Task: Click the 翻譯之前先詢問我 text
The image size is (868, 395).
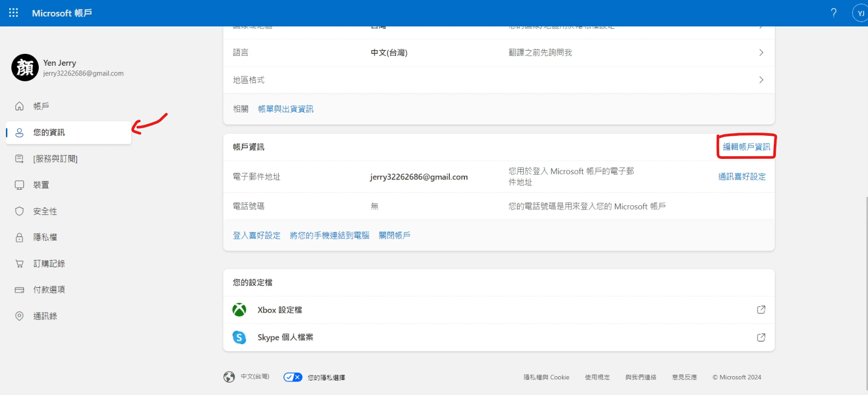Action: coord(540,52)
